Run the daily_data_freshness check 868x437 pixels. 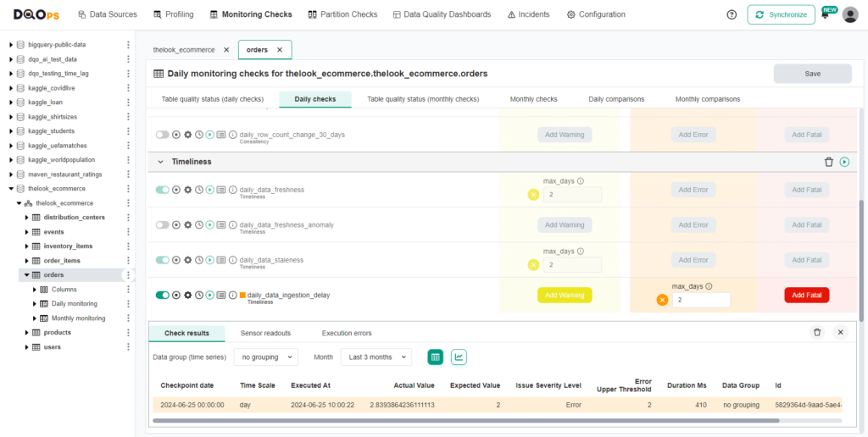tap(210, 190)
